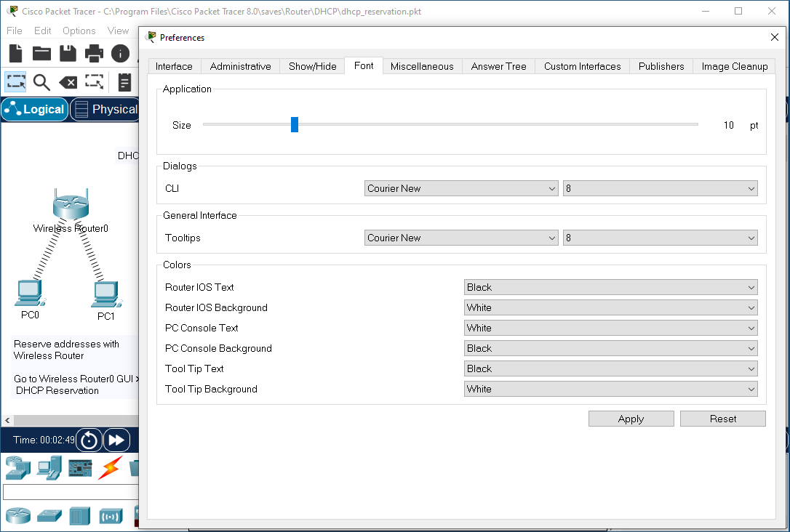This screenshot has height=532, width=790.
Task: Open PC Console Background color dropdown
Action: click(610, 348)
